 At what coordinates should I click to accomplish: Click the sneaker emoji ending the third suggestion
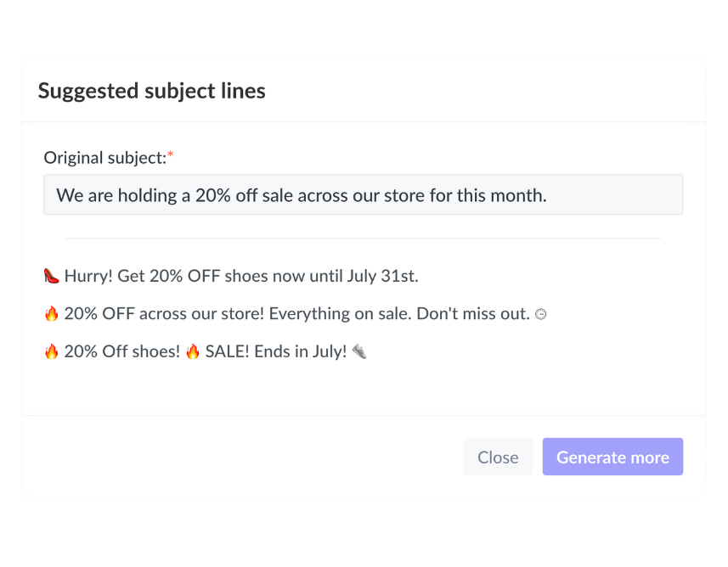(359, 351)
